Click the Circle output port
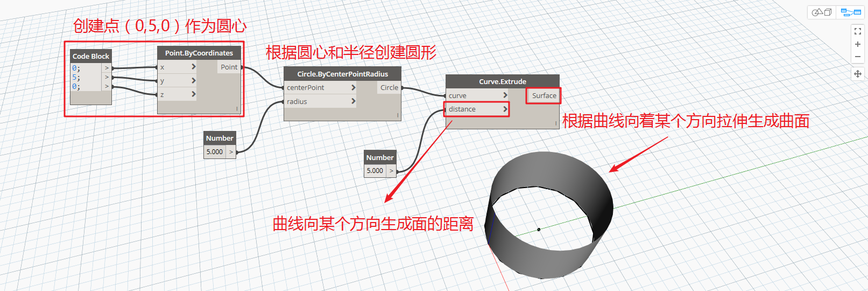 (x=389, y=87)
